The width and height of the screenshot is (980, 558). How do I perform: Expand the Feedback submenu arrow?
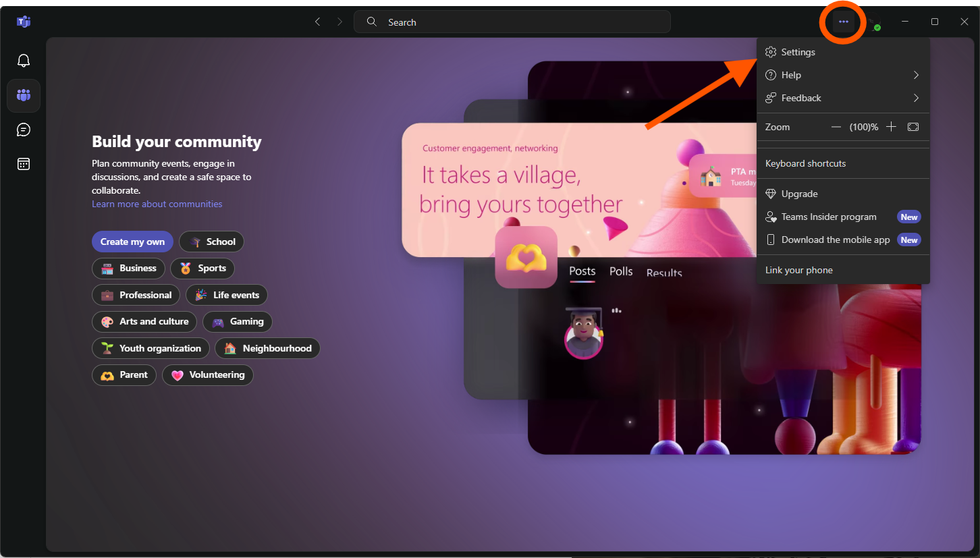(x=916, y=98)
